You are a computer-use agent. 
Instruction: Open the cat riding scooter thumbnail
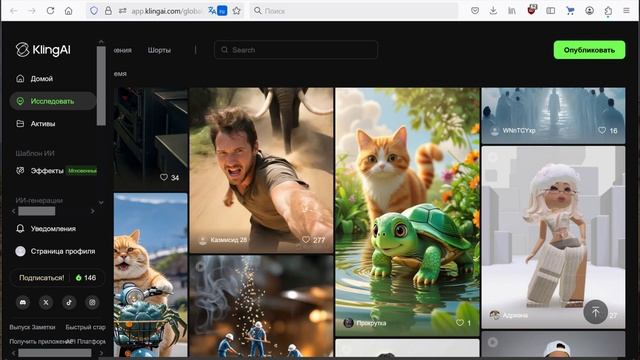coord(151,275)
